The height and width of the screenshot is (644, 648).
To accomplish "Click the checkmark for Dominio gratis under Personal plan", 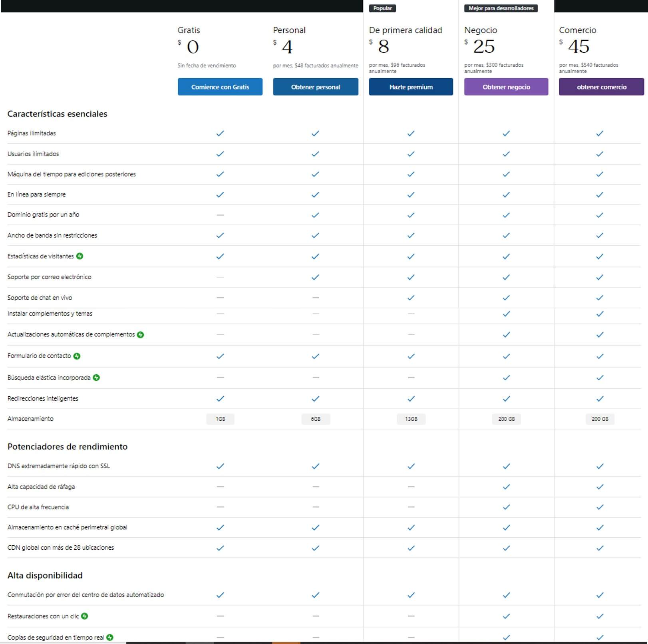I will point(316,215).
